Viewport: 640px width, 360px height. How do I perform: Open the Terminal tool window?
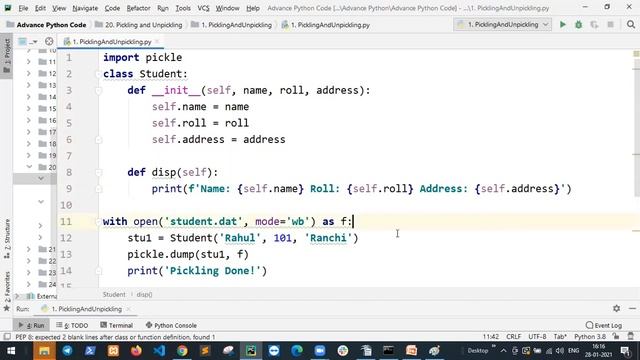click(116, 325)
